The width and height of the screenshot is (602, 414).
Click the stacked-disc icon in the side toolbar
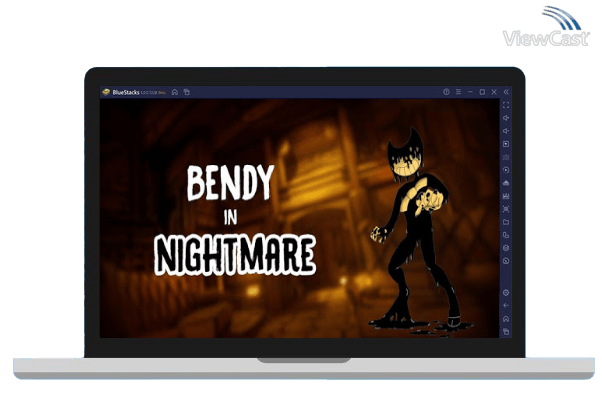coord(506,248)
